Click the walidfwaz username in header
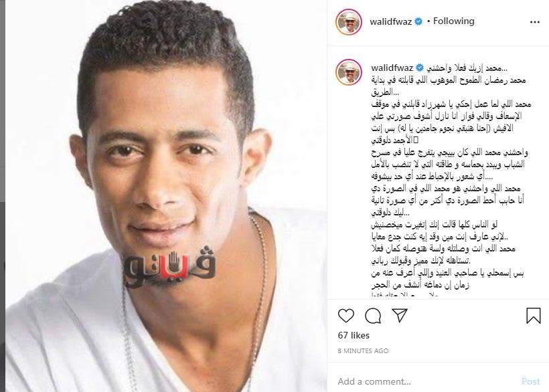This screenshot has width=549, height=392. 391,21
